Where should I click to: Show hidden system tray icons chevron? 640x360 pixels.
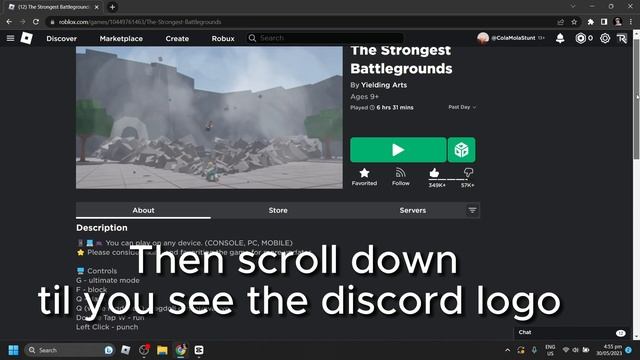coord(507,350)
